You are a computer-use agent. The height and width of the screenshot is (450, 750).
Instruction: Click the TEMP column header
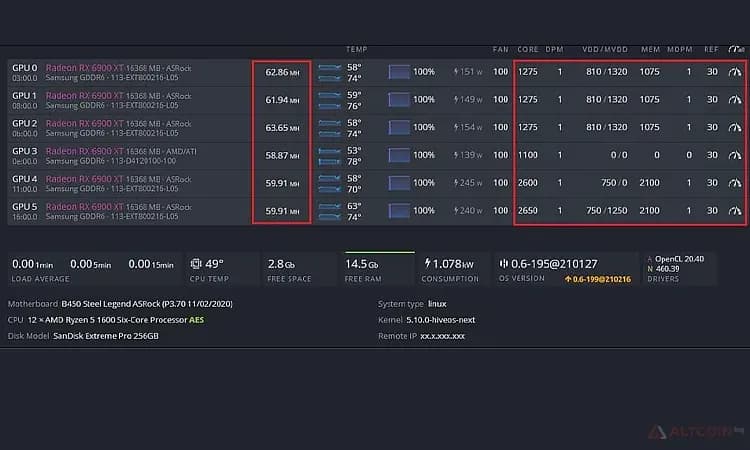[356, 49]
